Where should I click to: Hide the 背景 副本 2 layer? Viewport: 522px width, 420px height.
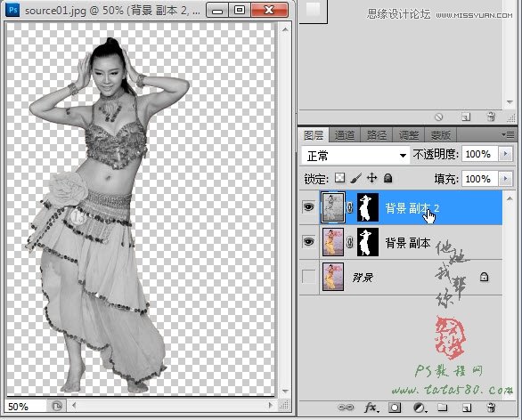coord(308,207)
